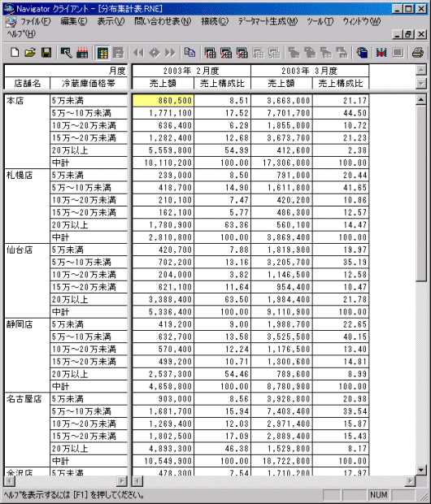The width and height of the screenshot is (431, 504).
Task: Open the 編集(E) menu
Action: (74, 21)
